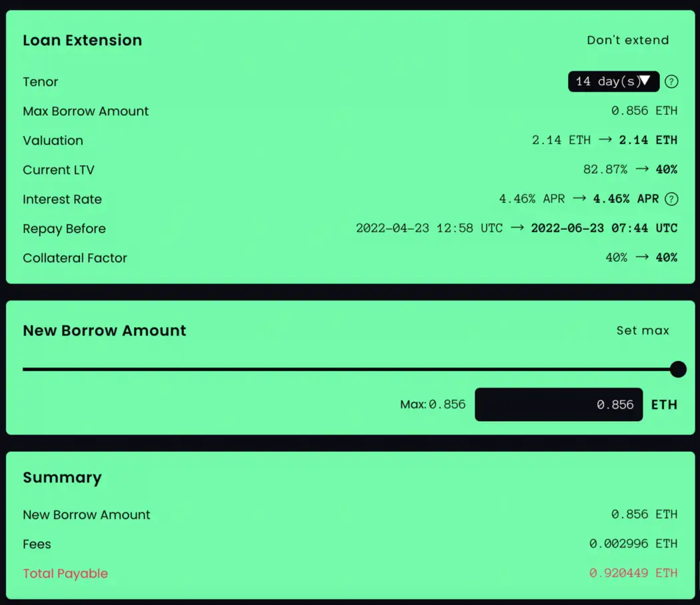Click the 0.920449 ETH total payable value
Viewport: 700px width, 605px height.
[633, 573]
